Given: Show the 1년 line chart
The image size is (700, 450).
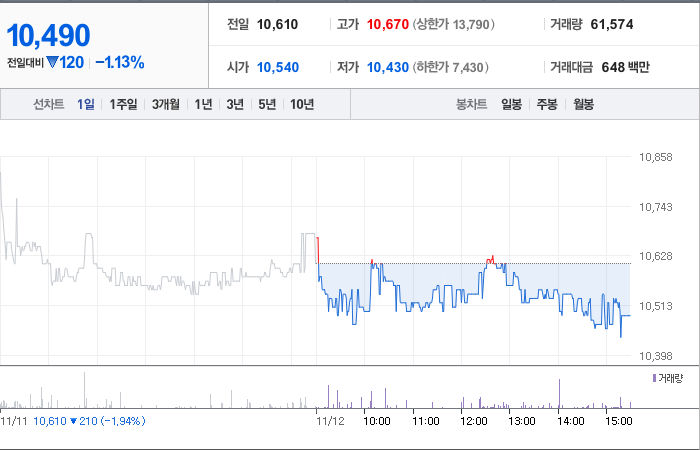Looking at the screenshot, I should coord(203,104).
